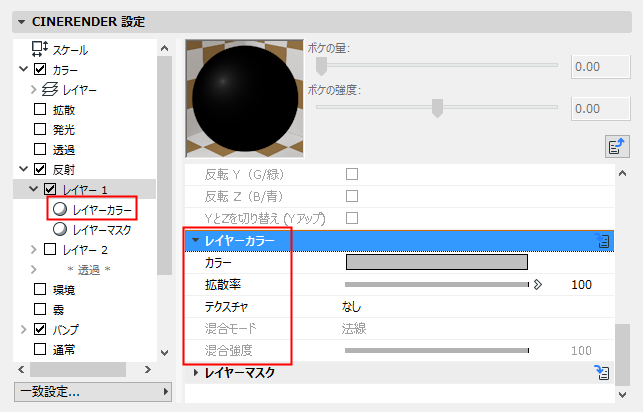Viewport: 643px width, 412px height.
Task: Enable the 通常 checkbox
Action: pos(40,349)
